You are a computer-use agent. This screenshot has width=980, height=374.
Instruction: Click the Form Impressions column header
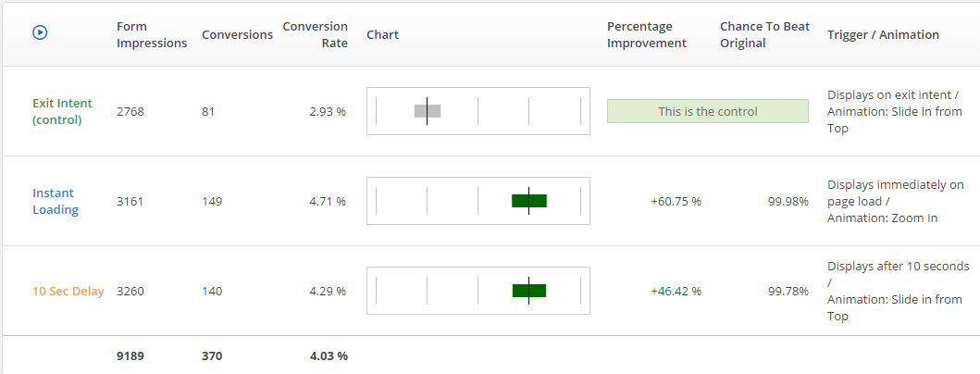152,35
